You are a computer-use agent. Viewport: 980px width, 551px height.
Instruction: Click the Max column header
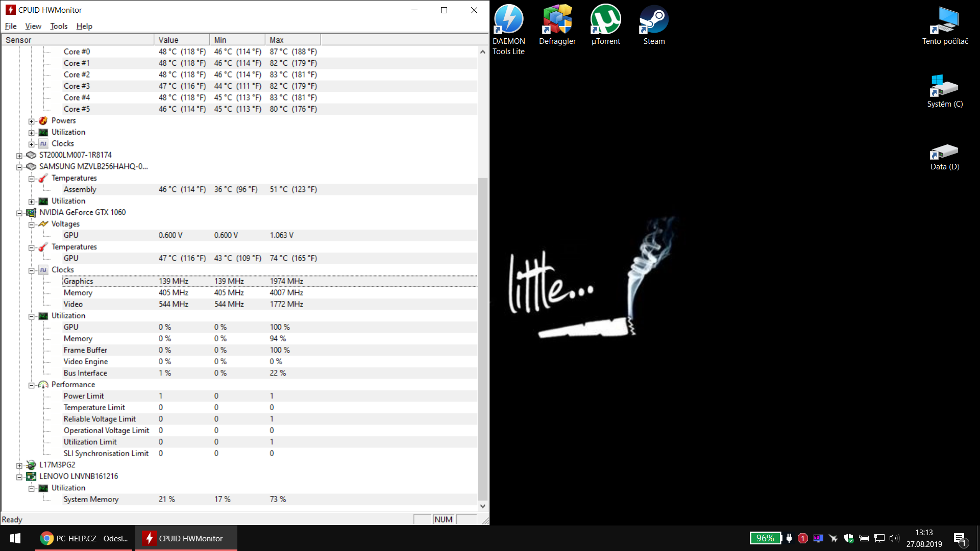(x=292, y=40)
